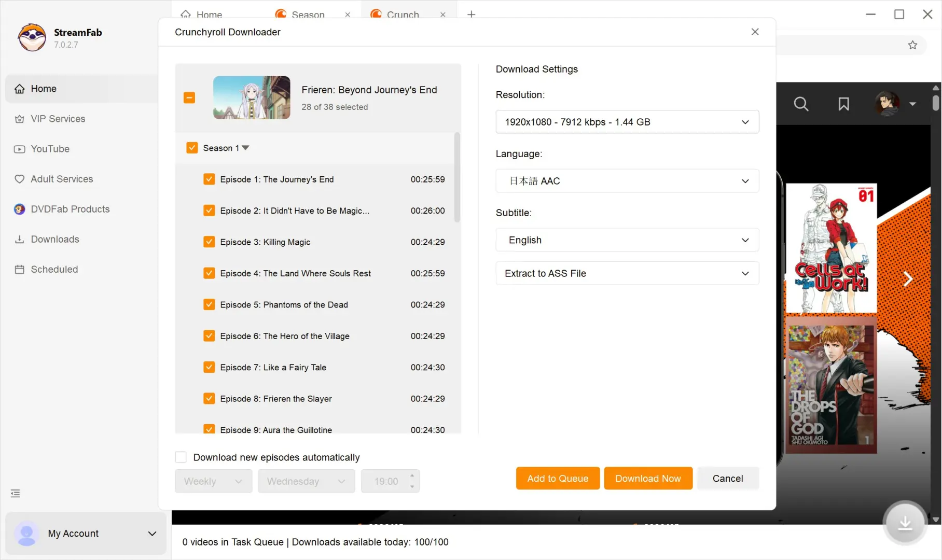
Task: Maximize the StreamFab window
Action: click(x=899, y=14)
